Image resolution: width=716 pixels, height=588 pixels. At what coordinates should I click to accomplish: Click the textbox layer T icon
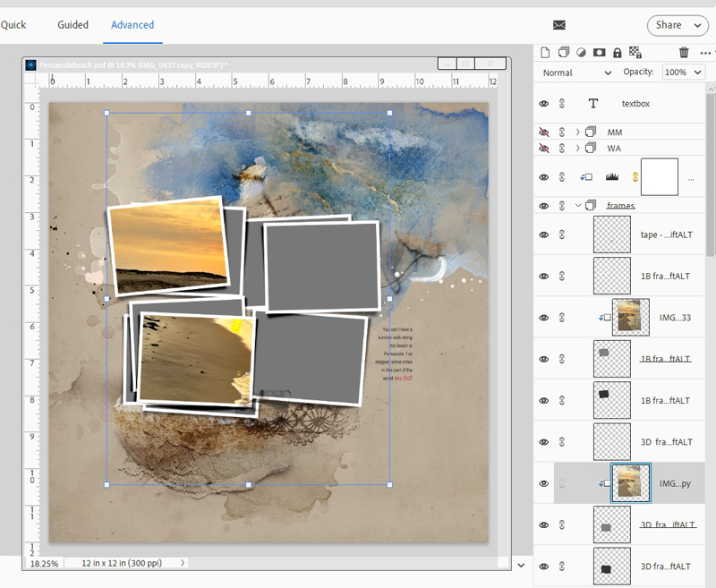click(593, 104)
